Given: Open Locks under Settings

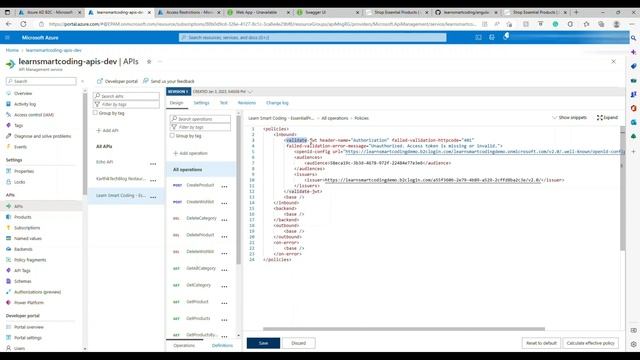Looking at the screenshot, I should [x=20, y=182].
